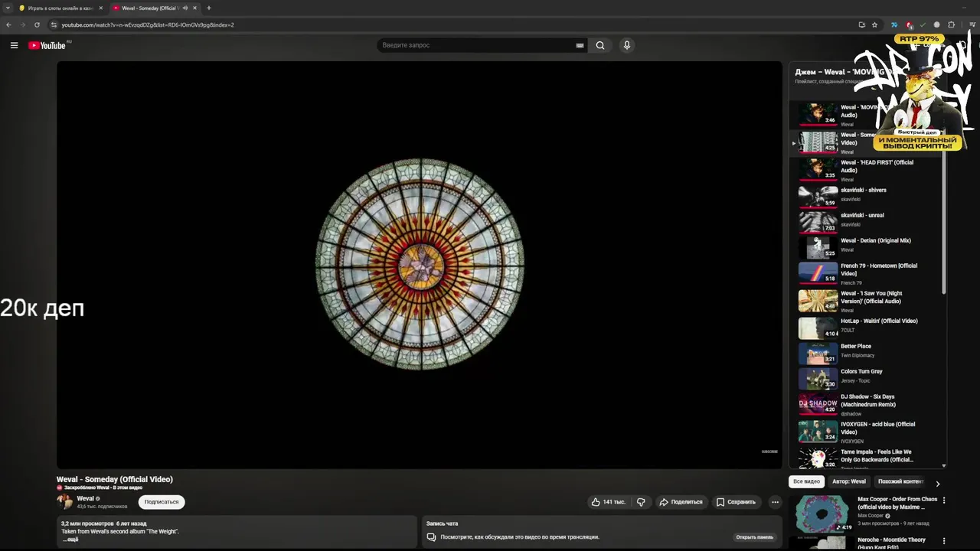Viewport: 980px width, 551px height.
Task: Focus the YouTube search input field
Action: coord(477,45)
